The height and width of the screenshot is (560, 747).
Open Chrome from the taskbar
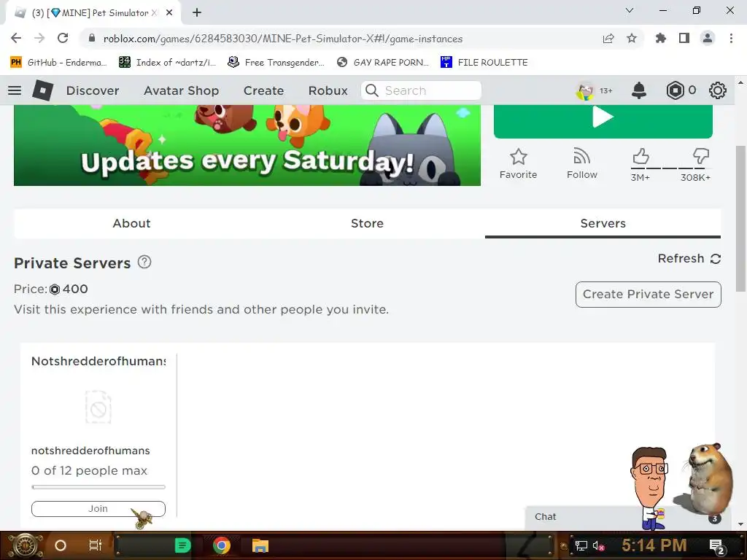coord(222,545)
